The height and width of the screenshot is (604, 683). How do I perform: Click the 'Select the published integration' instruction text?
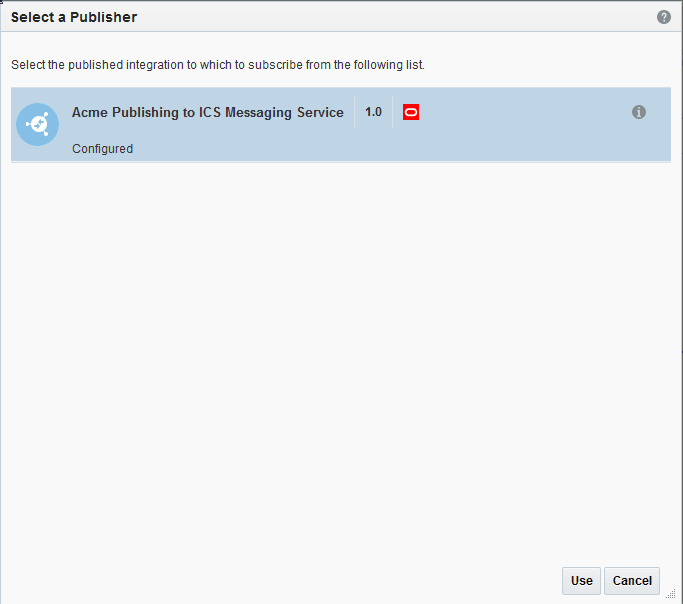coord(218,65)
